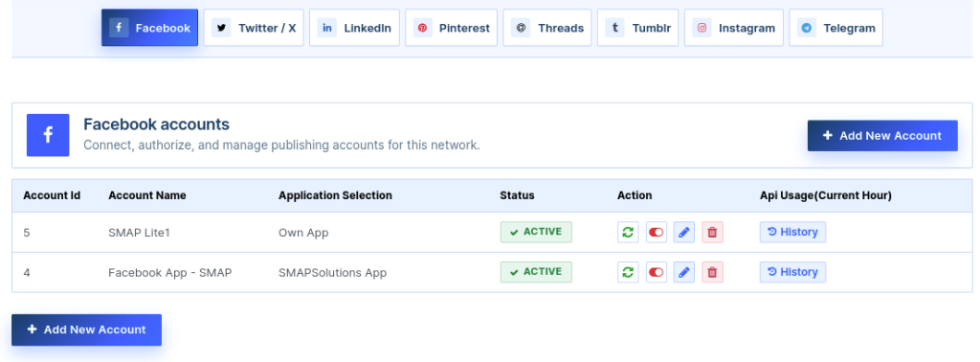Click Api Usage(Current Hour) column header

tap(826, 195)
